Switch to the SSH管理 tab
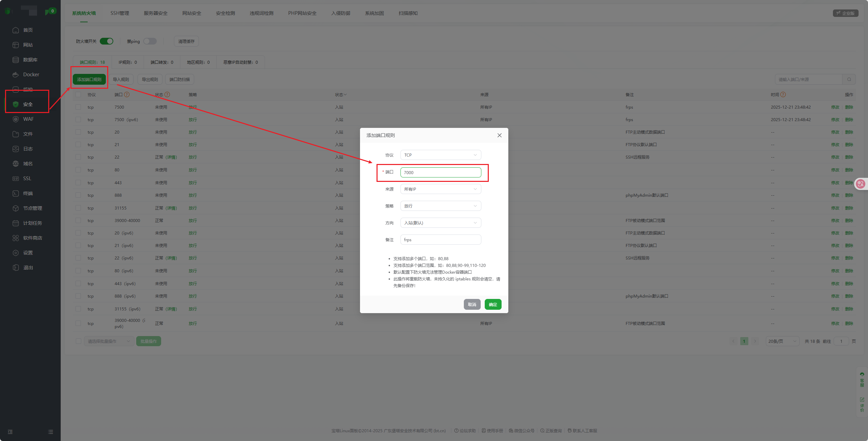The width and height of the screenshot is (868, 441). 120,13
